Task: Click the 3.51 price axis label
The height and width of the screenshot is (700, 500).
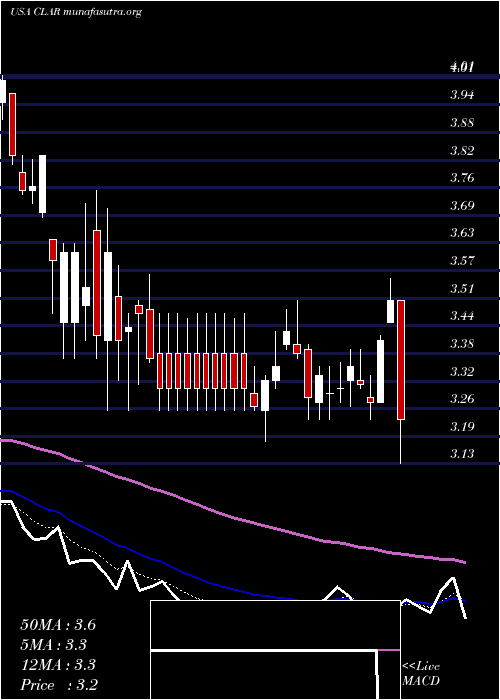Action: (462, 288)
